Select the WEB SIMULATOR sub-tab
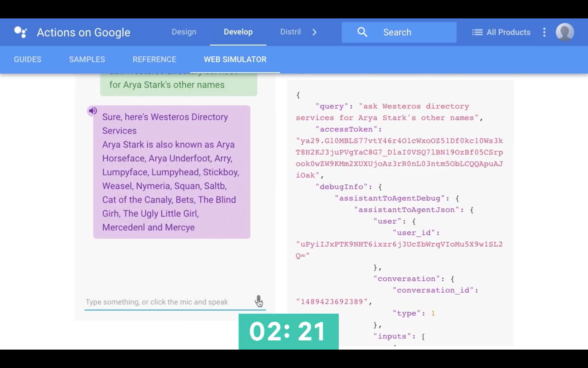The height and width of the screenshot is (368, 588). [235, 59]
